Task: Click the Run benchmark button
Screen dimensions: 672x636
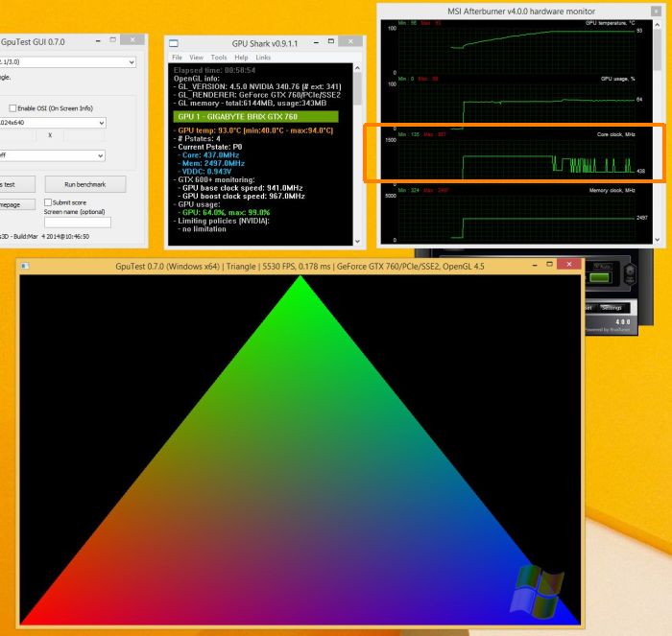Action: [x=85, y=184]
